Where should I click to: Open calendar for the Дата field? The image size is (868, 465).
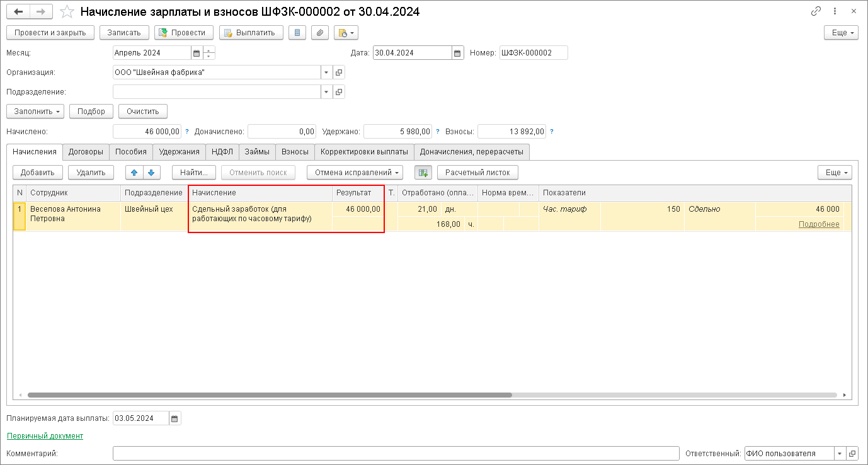pos(458,53)
